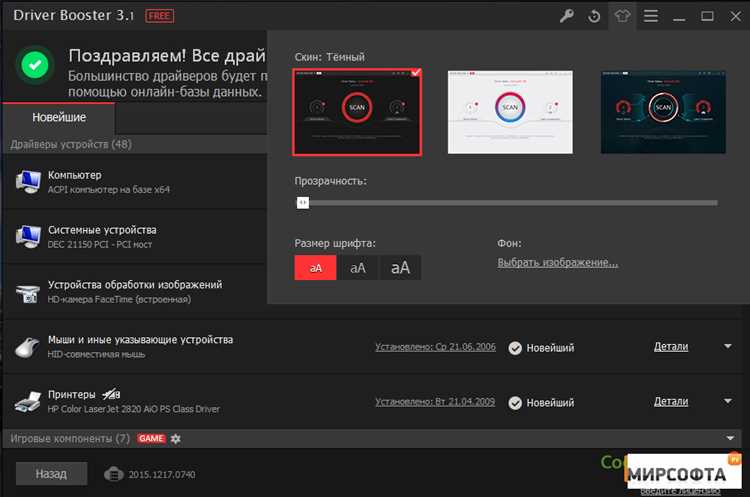The image size is (750, 497).
Task: Click the middle of the Прозрачность slider track
Action: [507, 203]
